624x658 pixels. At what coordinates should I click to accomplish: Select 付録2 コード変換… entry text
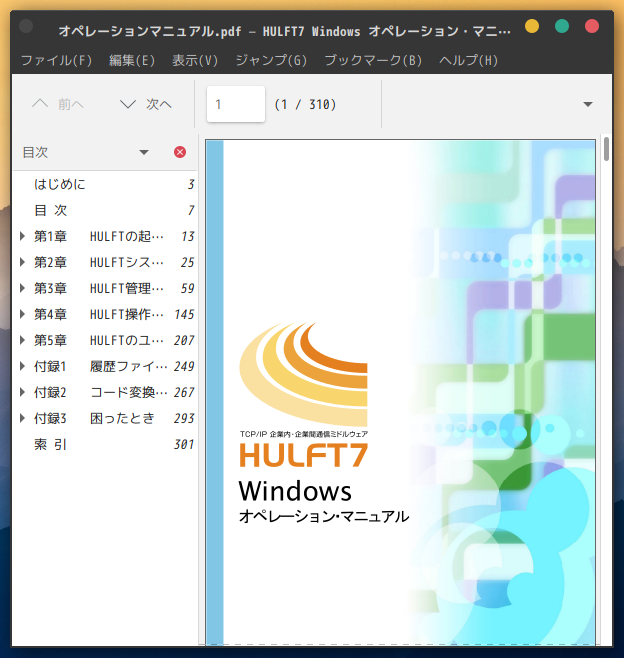(101, 392)
